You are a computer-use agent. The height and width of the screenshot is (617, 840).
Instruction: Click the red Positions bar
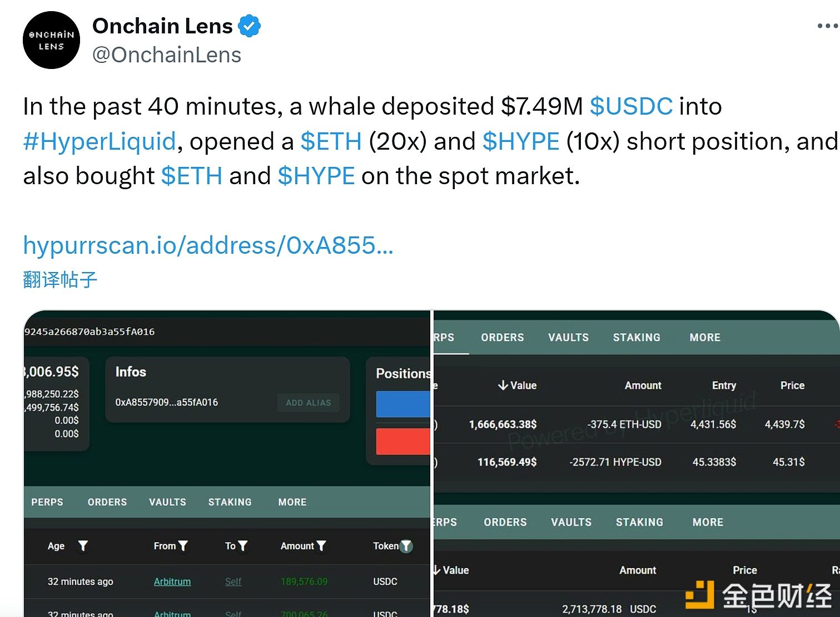pyautogui.click(x=403, y=441)
